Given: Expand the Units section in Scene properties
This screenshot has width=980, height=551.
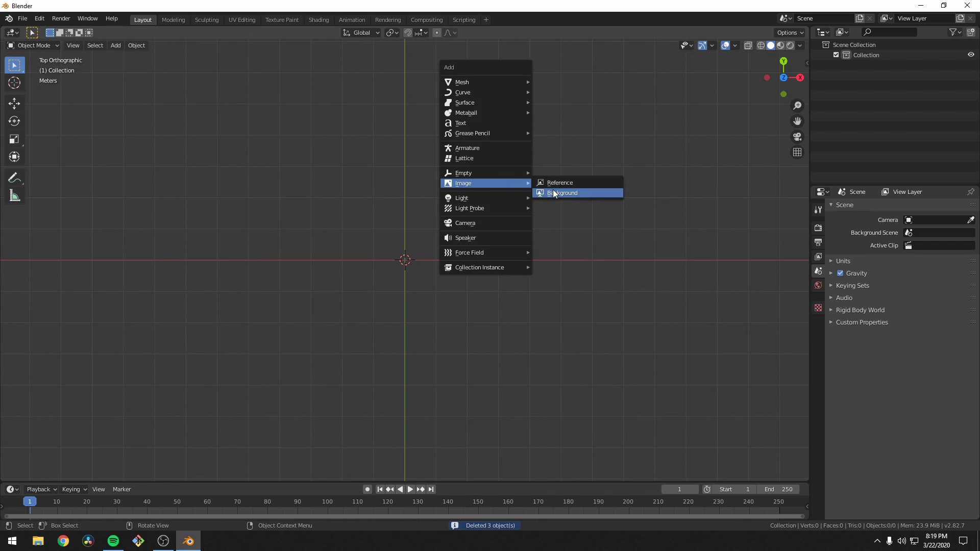Looking at the screenshot, I should 830,261.
